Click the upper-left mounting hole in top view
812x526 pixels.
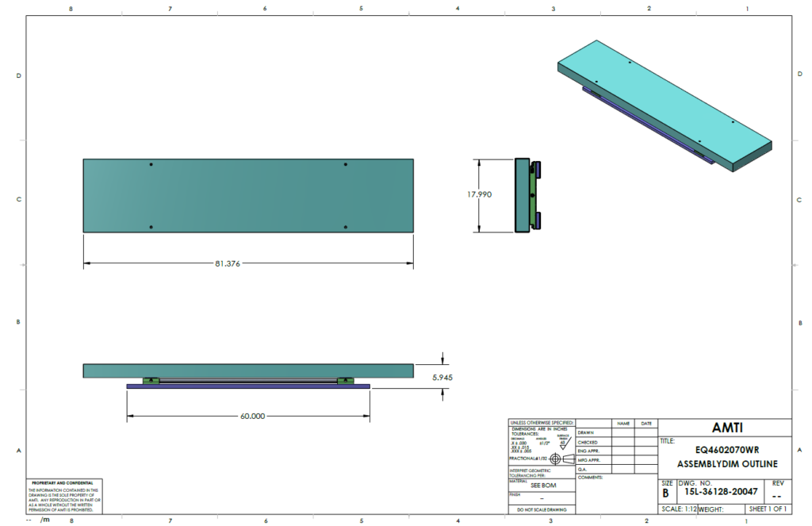point(151,164)
